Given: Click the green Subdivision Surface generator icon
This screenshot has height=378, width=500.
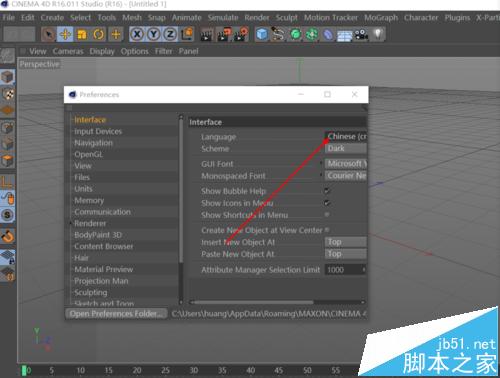Looking at the screenshot, I should [295, 34].
